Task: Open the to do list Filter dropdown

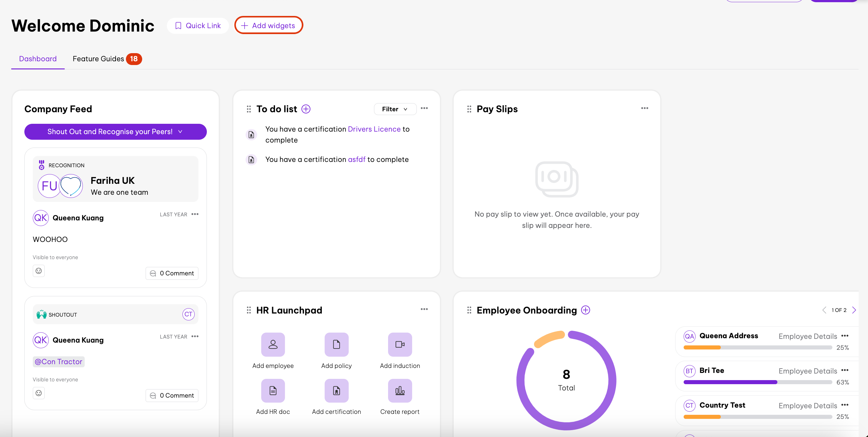Action: pyautogui.click(x=395, y=109)
